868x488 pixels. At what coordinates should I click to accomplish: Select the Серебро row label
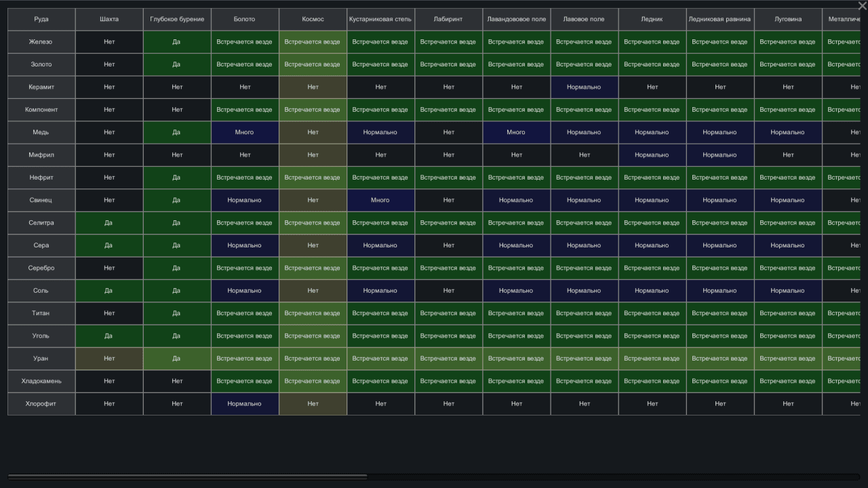41,268
